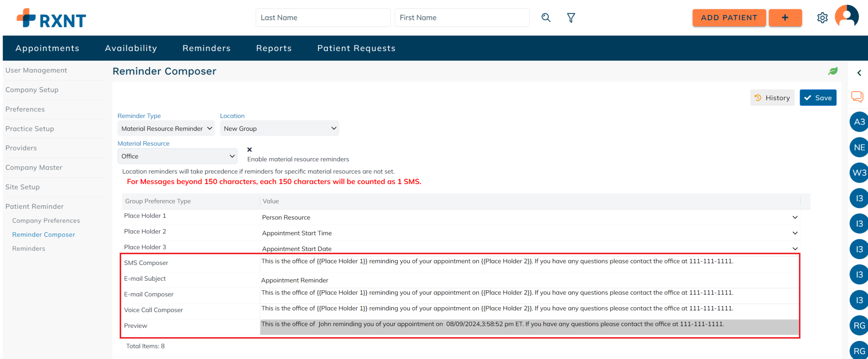Toggle Enable material resource reminders
The width and height of the screenshot is (868, 359).
249,150
